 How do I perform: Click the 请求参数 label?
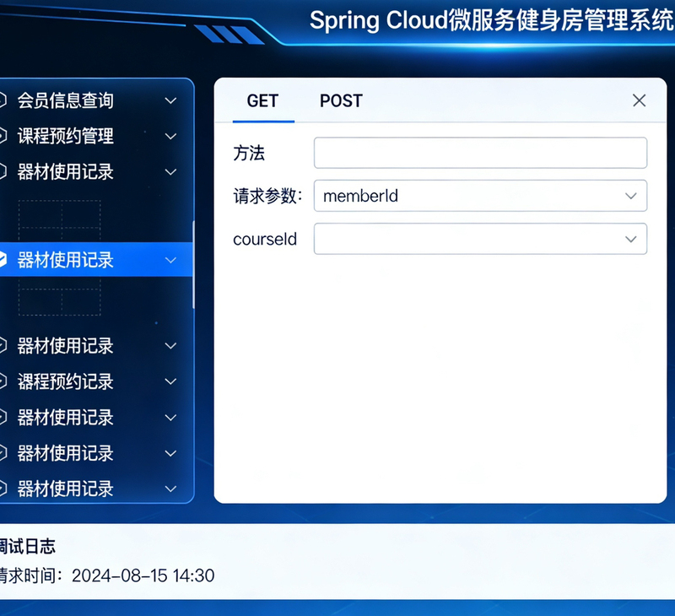[267, 196]
